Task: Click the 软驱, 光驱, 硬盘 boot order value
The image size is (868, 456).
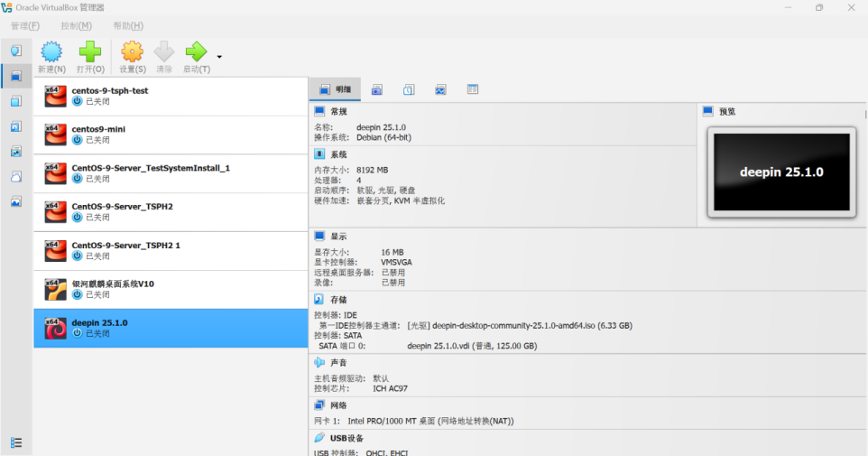Action: (x=386, y=190)
